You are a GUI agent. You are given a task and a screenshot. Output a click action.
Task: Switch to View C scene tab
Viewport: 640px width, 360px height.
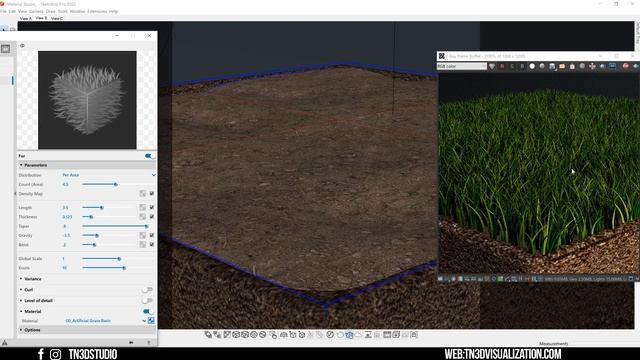(57, 18)
